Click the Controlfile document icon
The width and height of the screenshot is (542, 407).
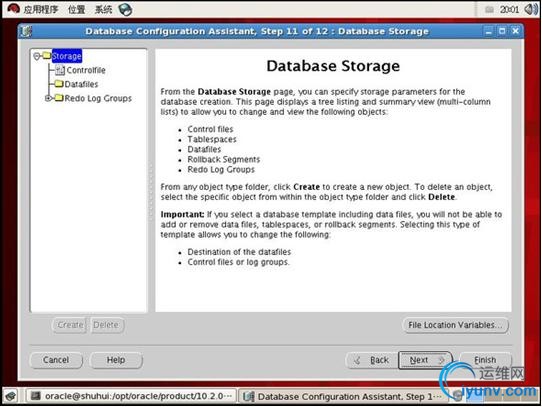point(60,70)
